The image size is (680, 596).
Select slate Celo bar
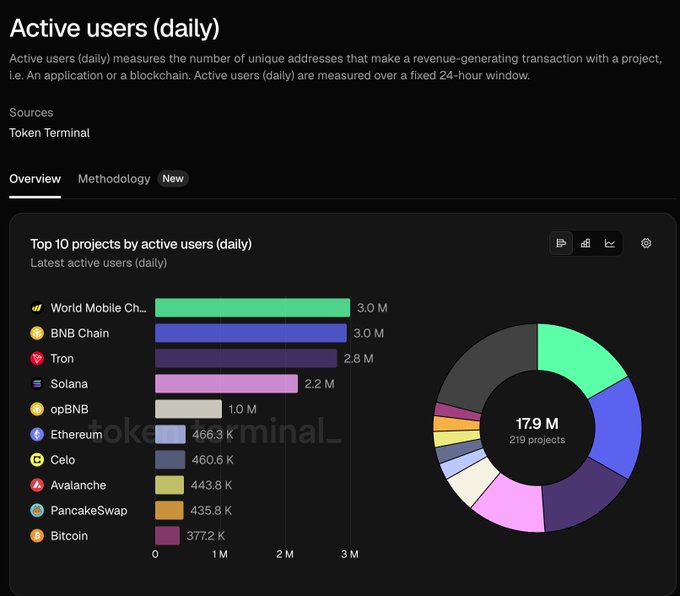click(x=170, y=460)
